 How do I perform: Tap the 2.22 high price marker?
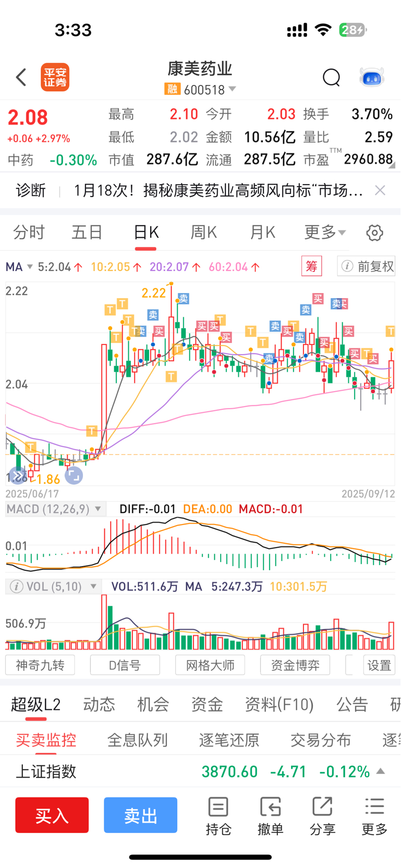point(153,293)
